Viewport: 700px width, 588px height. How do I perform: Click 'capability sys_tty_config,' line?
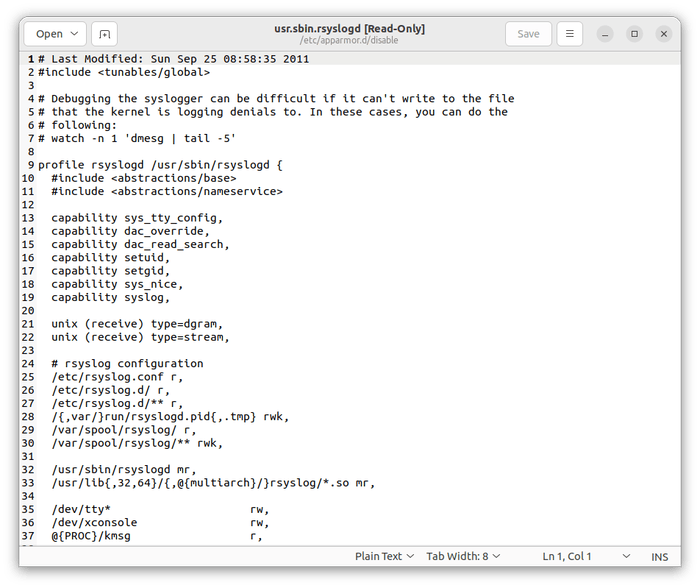pos(137,218)
